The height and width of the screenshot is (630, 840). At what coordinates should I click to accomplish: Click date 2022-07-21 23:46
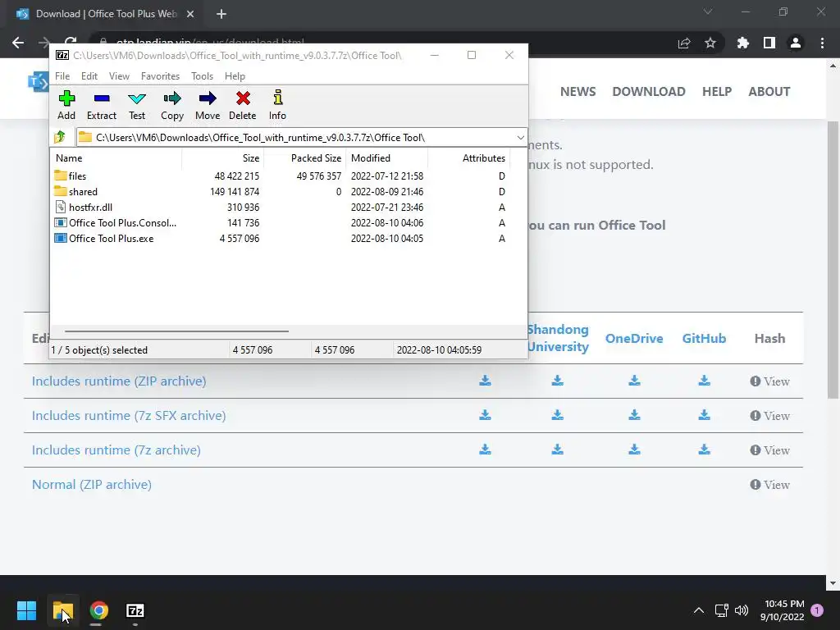387,207
